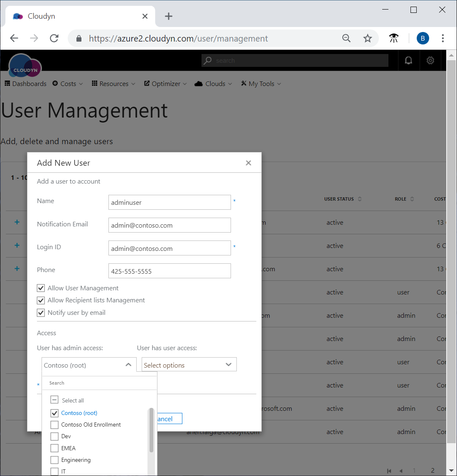Check the Contoso Old Enrollment option
The width and height of the screenshot is (457, 476).
coord(54,424)
